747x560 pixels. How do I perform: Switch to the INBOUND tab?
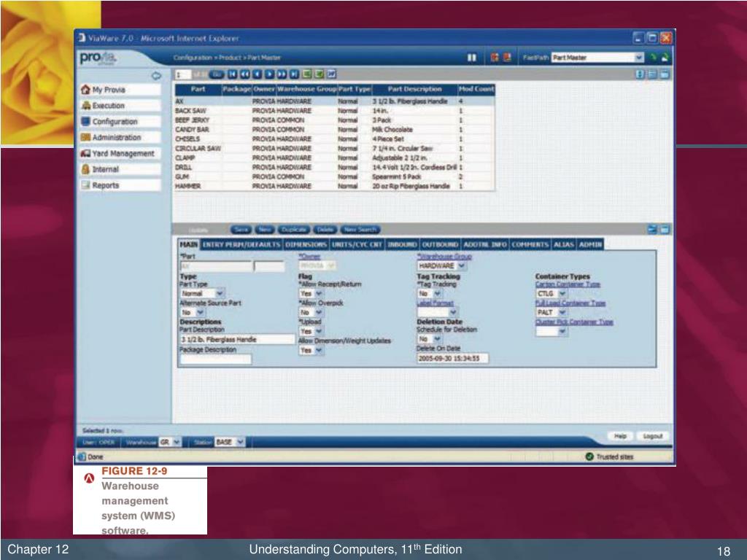(402, 244)
